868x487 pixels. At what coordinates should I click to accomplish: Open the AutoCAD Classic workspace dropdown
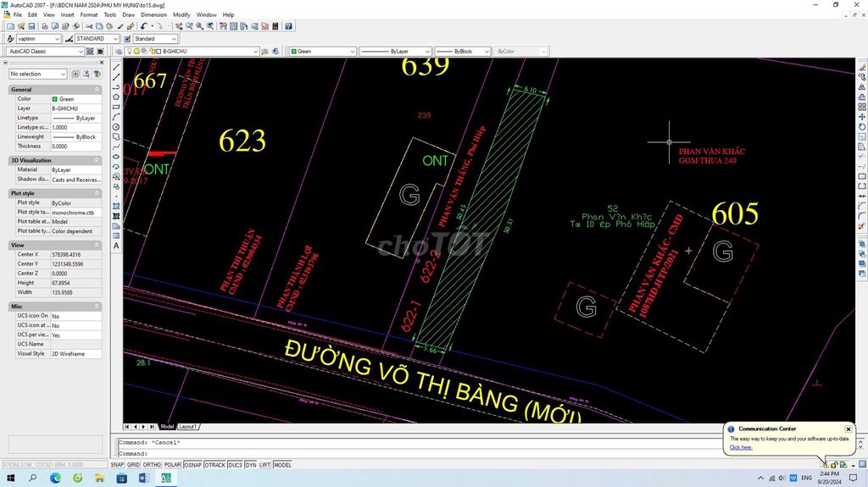click(x=46, y=51)
